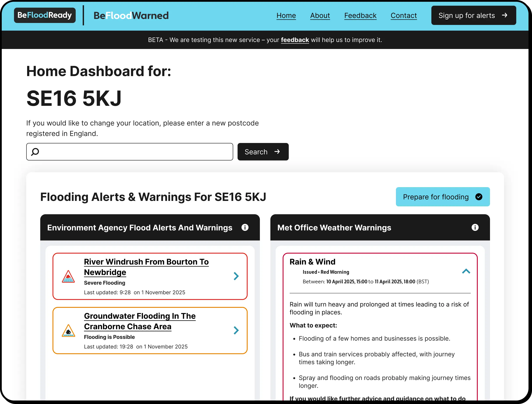532x404 pixels.
Task: Collapse the Rain & Wind warning chevron
Action: point(466,271)
